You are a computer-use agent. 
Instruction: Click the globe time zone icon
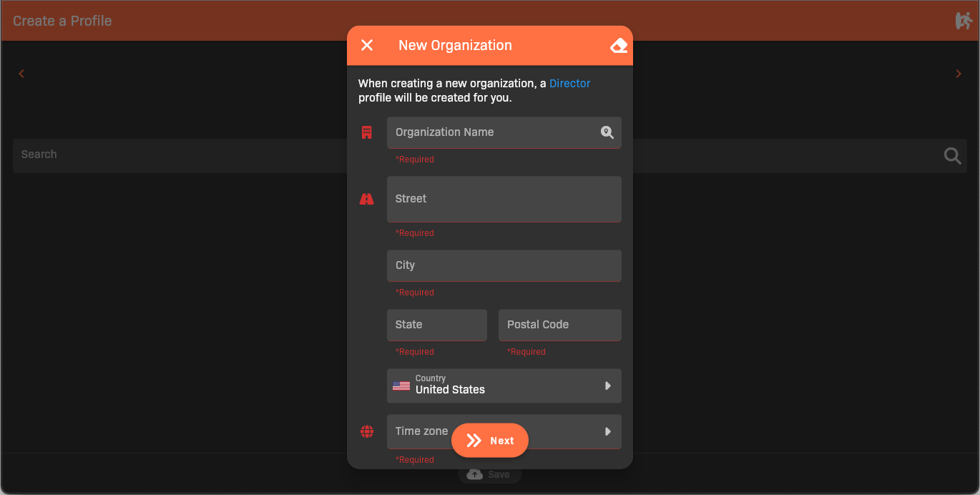click(x=367, y=431)
